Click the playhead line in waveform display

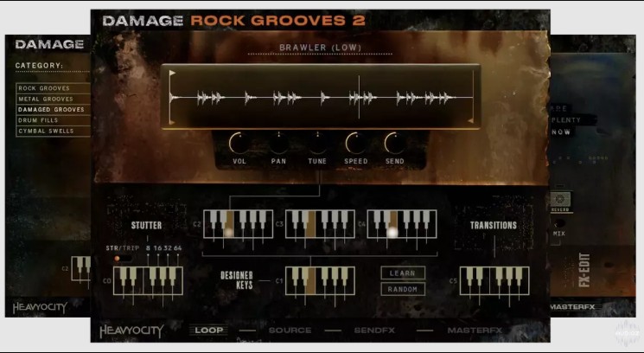pyautogui.click(x=359, y=97)
